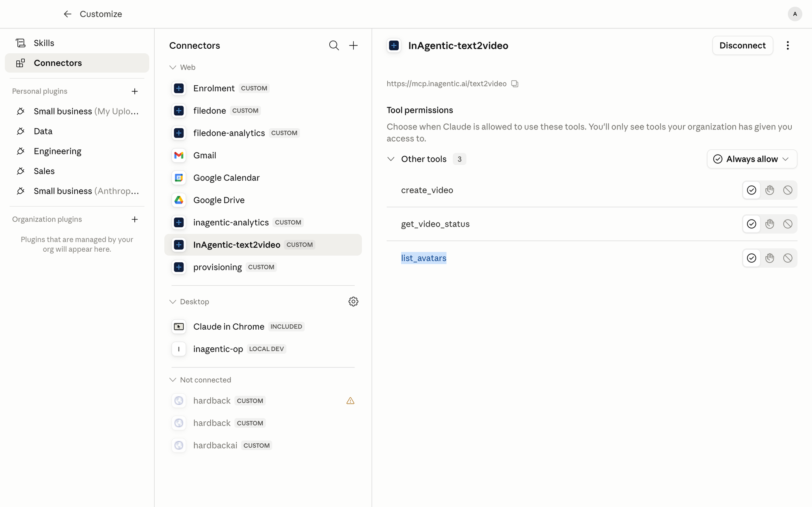Click the Data plugin icon

(20, 131)
